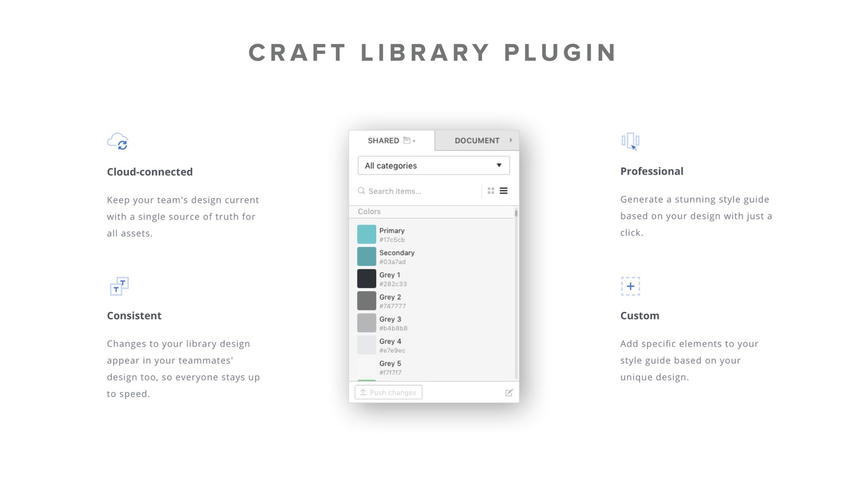Click the #b4b8b8 hex value
Screen dimensions: 868x488
pyautogui.click(x=393, y=328)
